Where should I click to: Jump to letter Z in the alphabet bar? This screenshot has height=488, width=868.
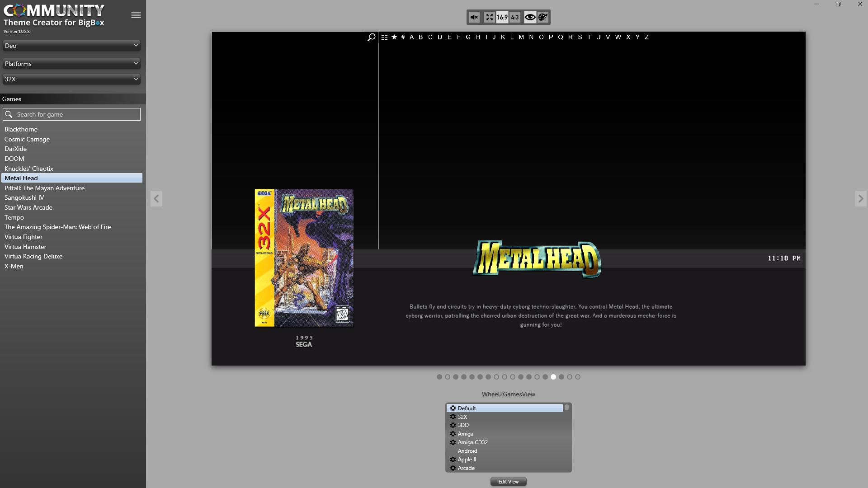pyautogui.click(x=646, y=37)
